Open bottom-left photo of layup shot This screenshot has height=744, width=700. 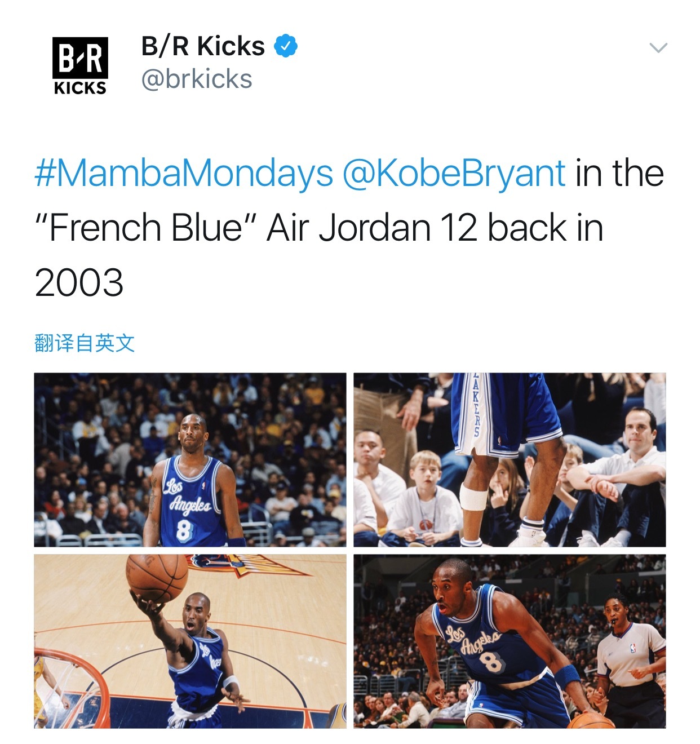[x=190, y=641]
